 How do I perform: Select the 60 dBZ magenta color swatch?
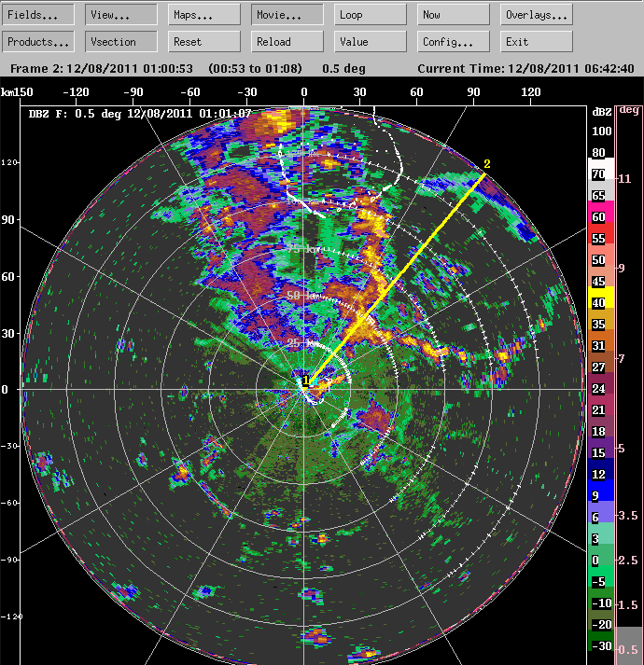coord(601,212)
